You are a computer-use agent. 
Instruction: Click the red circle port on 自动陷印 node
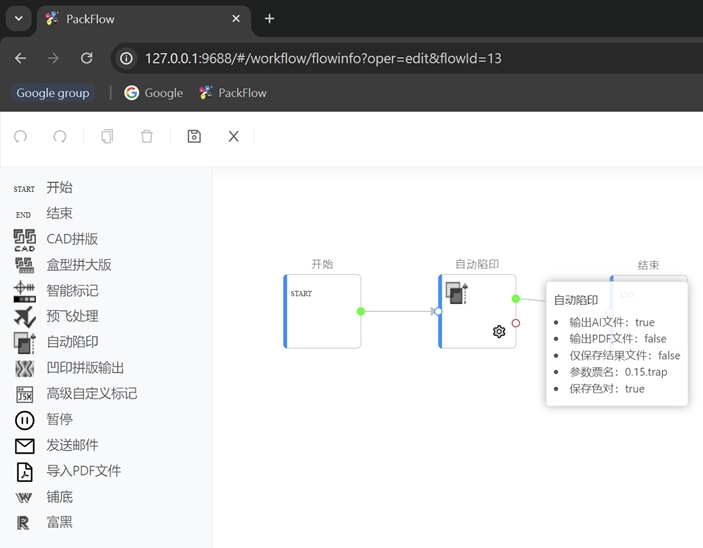pos(516,323)
